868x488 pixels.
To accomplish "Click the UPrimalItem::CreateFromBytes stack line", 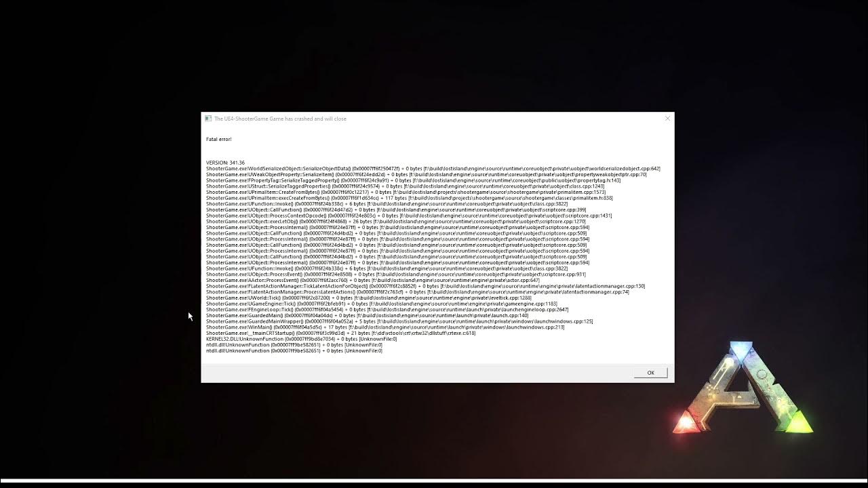I will [406, 192].
